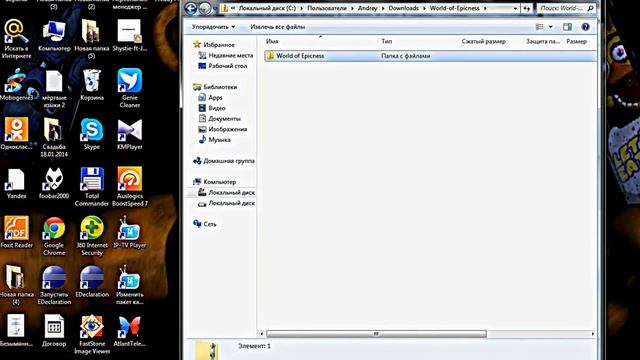Select Видео library in sidebar

pos(212,108)
